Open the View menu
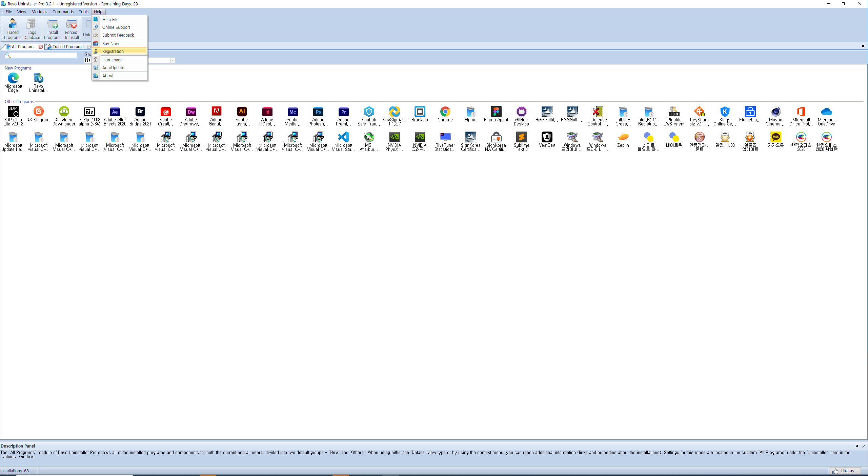 [x=22, y=12]
